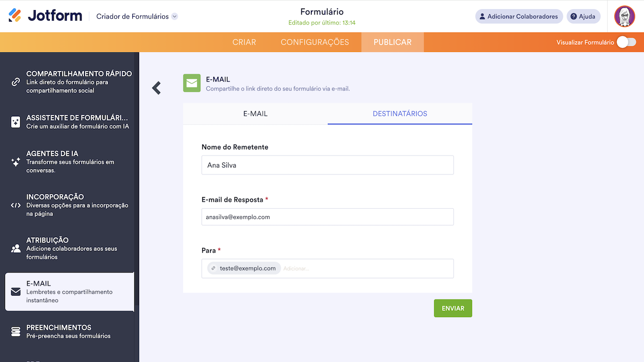The image size is (644, 362).
Task: Click the Preenchimentos stack icon
Action: coord(16,331)
